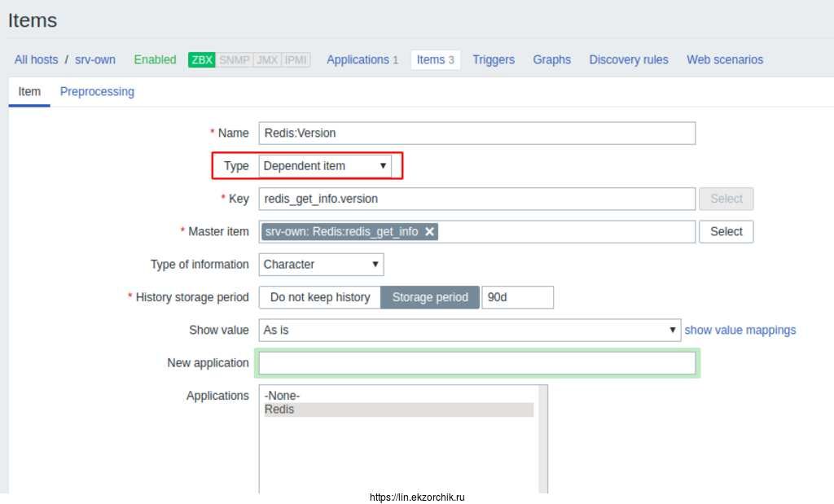This screenshot has height=504, width=834.
Task: Click the Name field 'Redis:Version'
Action: point(477,134)
